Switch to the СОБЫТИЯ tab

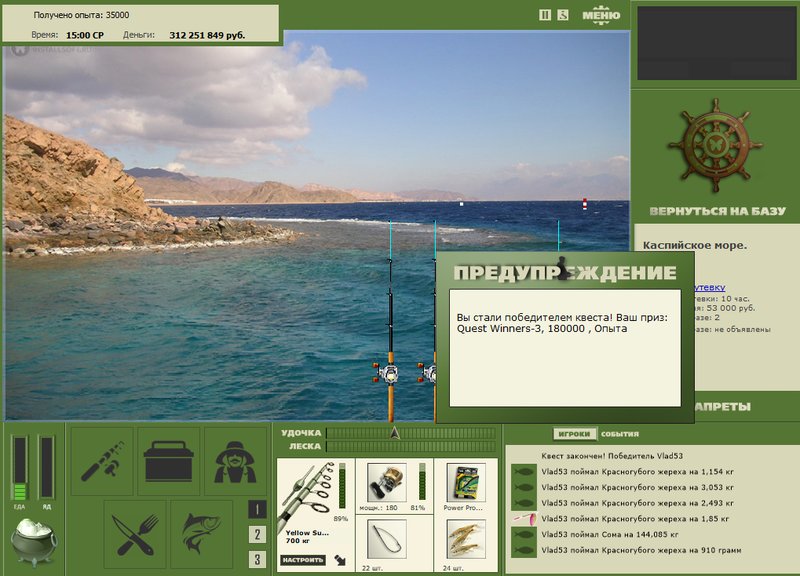point(620,434)
